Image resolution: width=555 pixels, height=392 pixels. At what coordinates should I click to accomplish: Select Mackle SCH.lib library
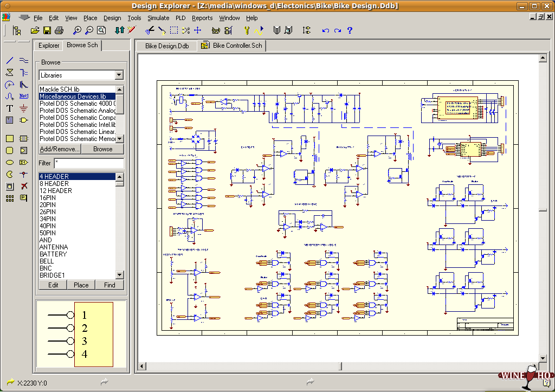click(77, 89)
